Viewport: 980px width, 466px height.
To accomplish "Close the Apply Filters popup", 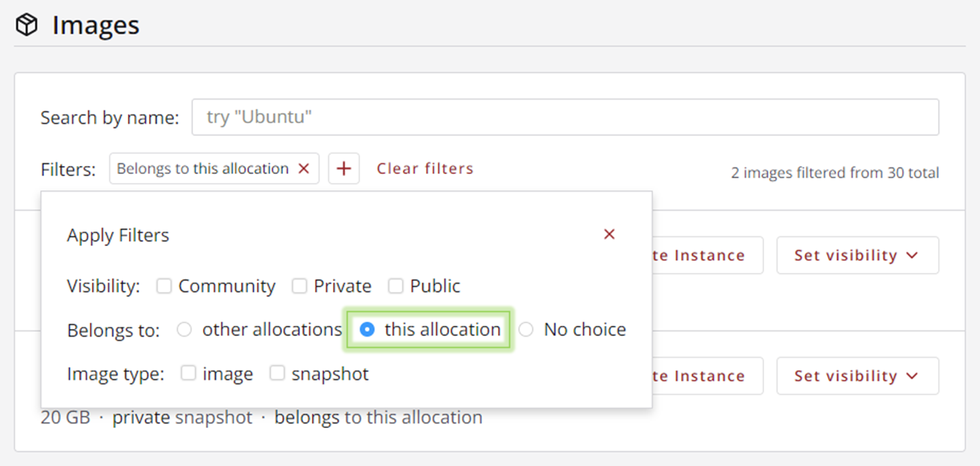I will click(609, 234).
